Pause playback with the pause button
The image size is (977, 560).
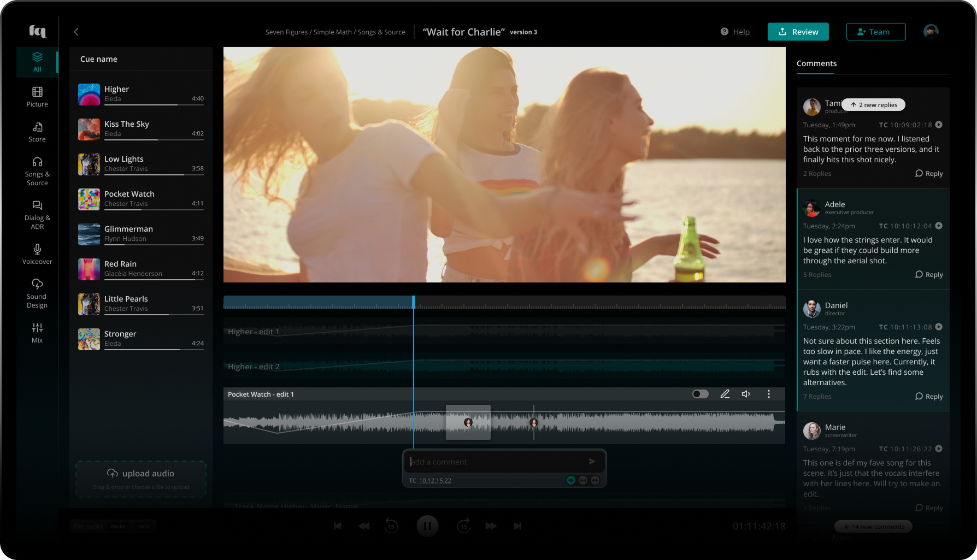point(427,526)
